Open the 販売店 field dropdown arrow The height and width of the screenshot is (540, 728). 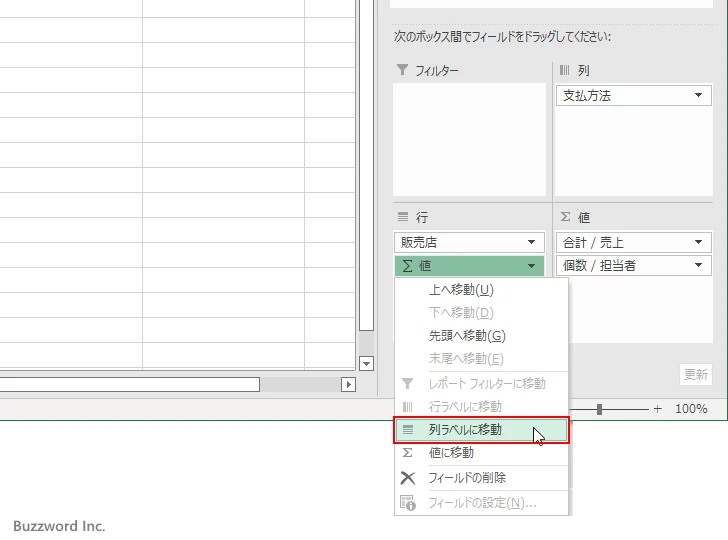(x=531, y=242)
